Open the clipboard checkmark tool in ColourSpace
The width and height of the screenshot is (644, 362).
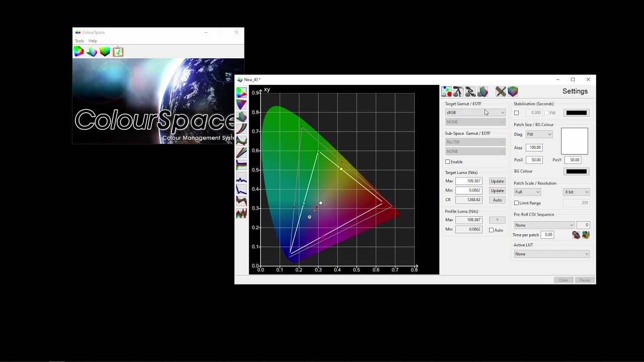[x=118, y=51]
